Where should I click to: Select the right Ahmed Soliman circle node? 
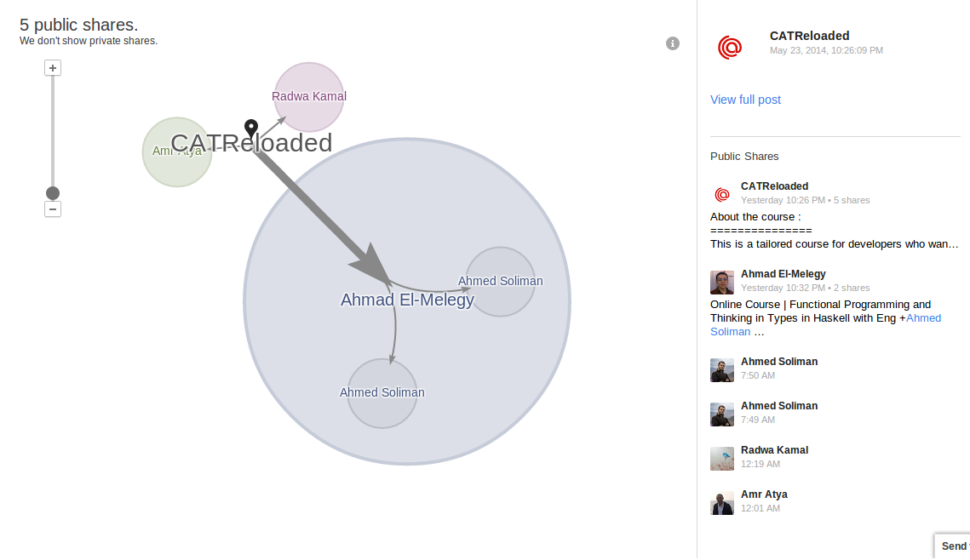coord(500,282)
